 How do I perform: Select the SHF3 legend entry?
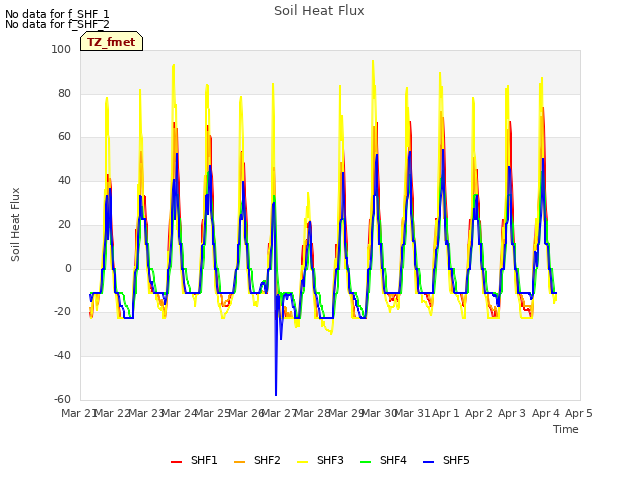320,460
